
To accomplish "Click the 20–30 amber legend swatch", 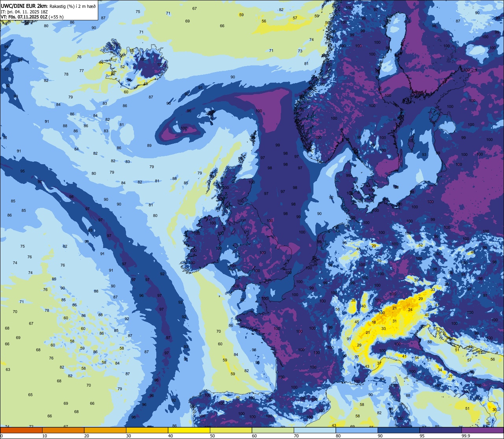I will click(x=105, y=430).
